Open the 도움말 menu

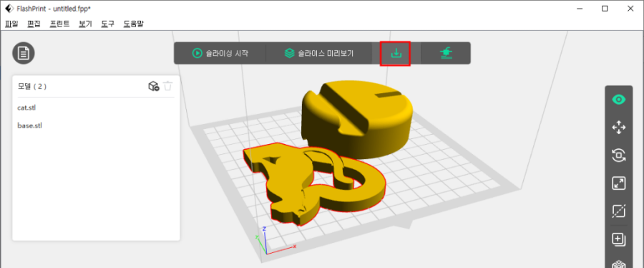point(134,24)
